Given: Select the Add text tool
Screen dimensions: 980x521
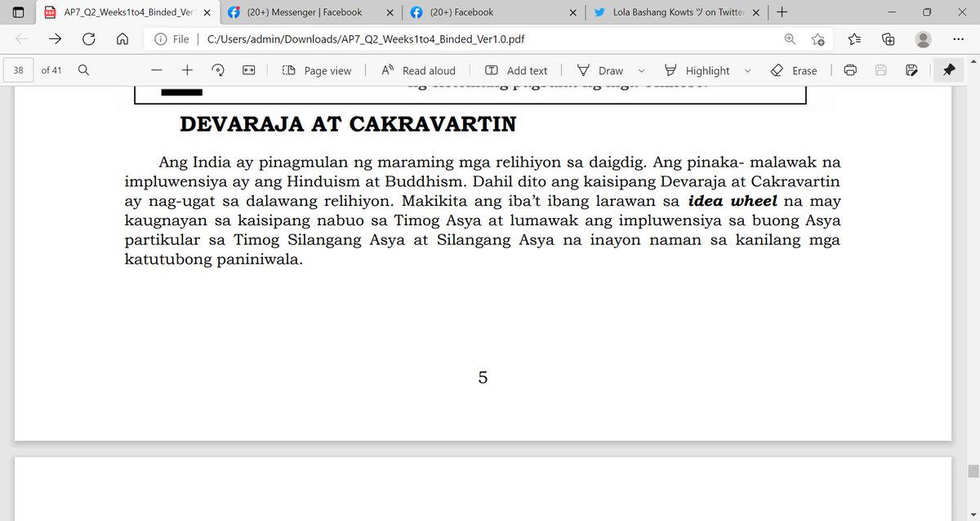Looking at the screenshot, I should pos(516,70).
